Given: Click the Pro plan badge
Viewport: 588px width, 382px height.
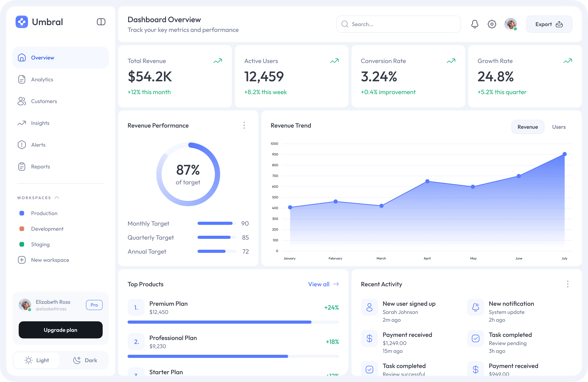Looking at the screenshot, I should click(94, 305).
